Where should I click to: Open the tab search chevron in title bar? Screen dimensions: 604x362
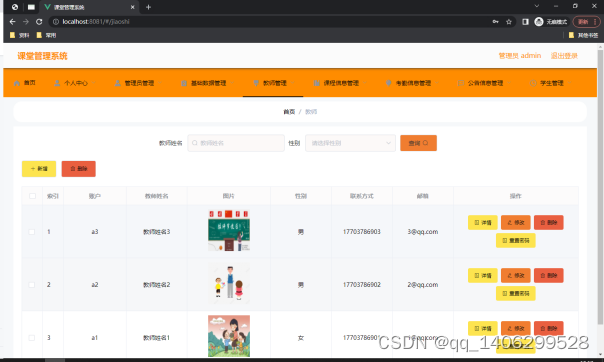[537, 6]
